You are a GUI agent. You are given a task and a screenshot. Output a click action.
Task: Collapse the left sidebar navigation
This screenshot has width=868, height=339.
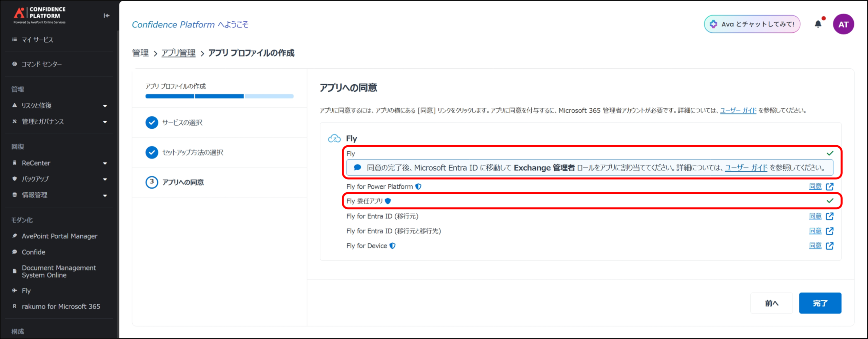coord(106,16)
